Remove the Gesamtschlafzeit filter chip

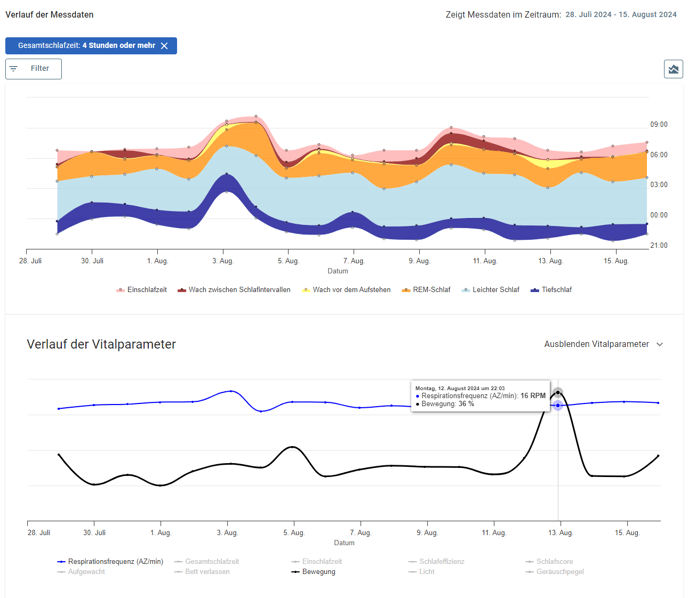click(x=165, y=46)
